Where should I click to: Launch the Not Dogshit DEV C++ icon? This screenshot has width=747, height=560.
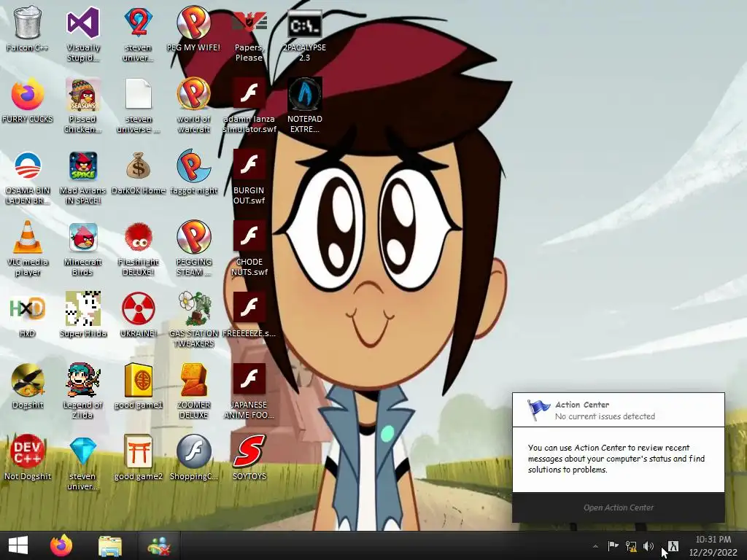click(x=27, y=451)
